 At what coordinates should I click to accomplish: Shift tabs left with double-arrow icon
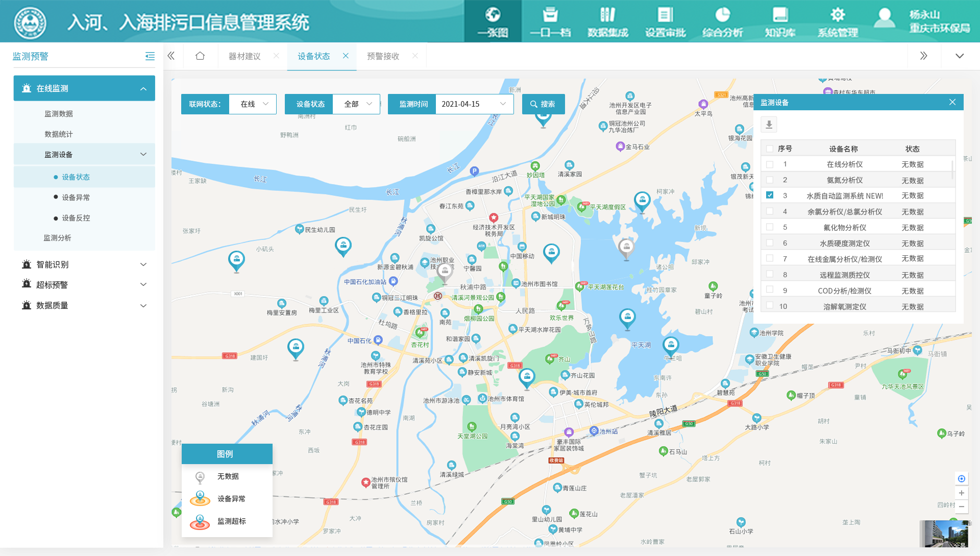(x=171, y=56)
